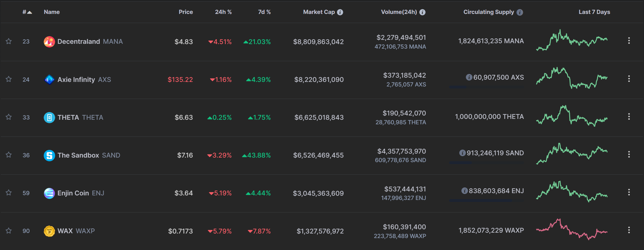Open three-dot menu for The Sandbox row

[629, 154]
